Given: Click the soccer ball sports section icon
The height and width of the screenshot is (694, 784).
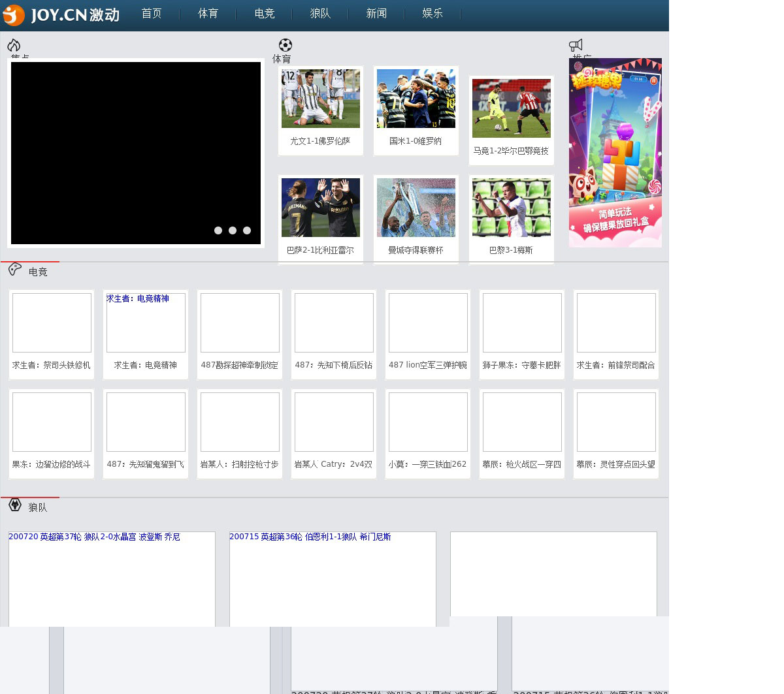Looking at the screenshot, I should (x=285, y=45).
